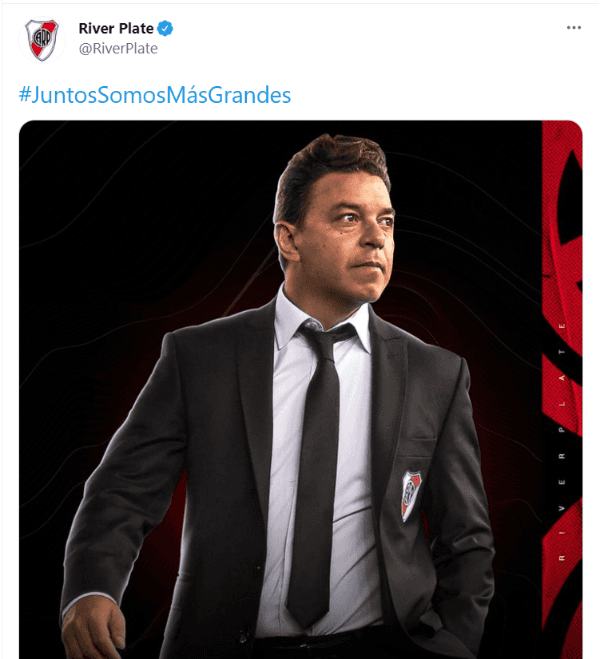Click the white shirt collar in the photo

coord(321,322)
